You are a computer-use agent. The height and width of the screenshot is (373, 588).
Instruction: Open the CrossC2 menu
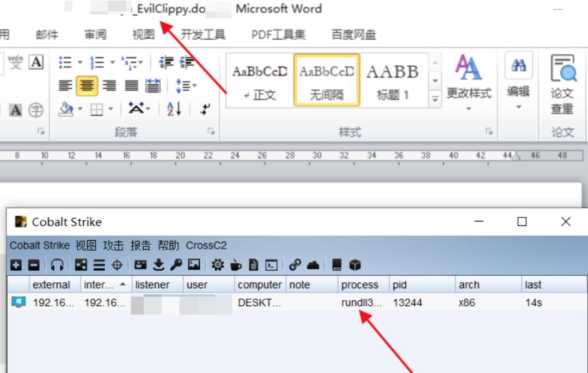tap(206, 245)
